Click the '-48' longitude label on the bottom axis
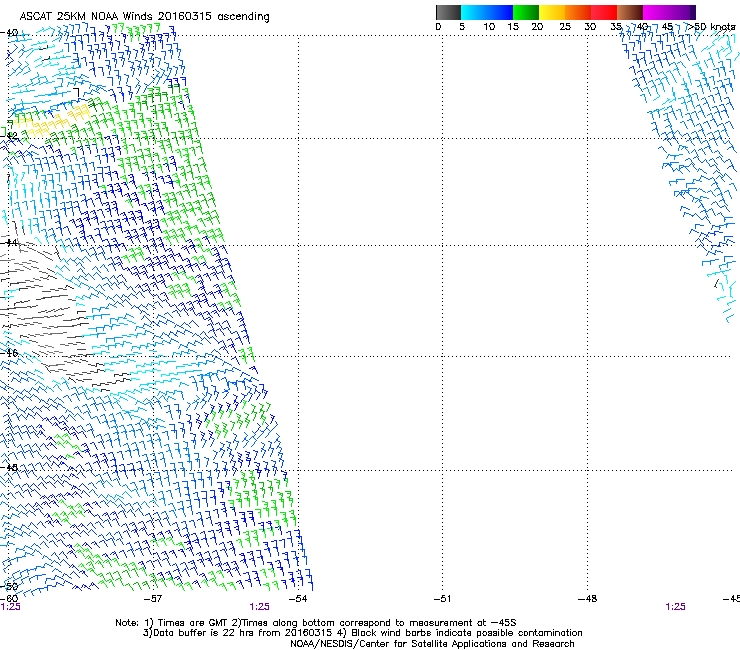 click(588, 599)
